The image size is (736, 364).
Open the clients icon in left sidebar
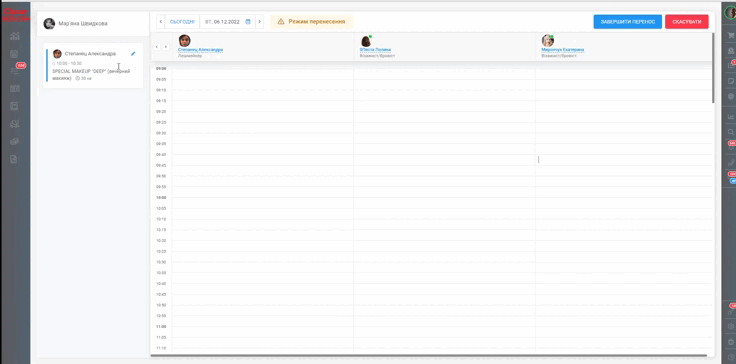coord(15,124)
